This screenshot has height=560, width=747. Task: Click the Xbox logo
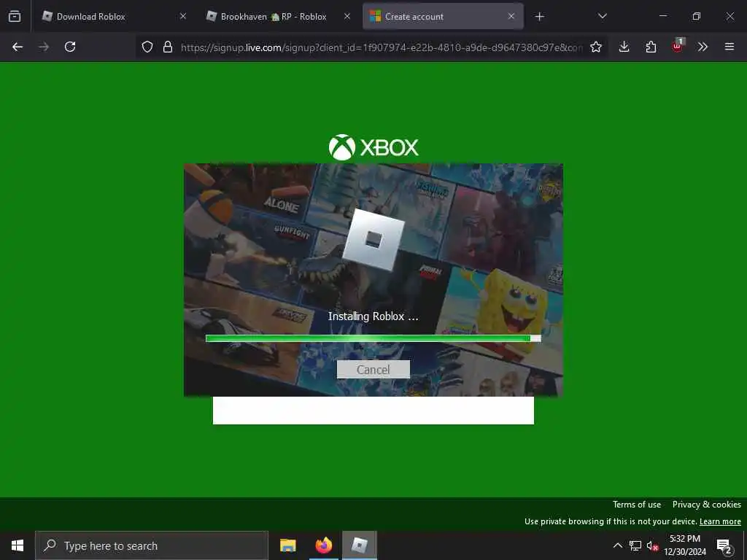click(373, 147)
